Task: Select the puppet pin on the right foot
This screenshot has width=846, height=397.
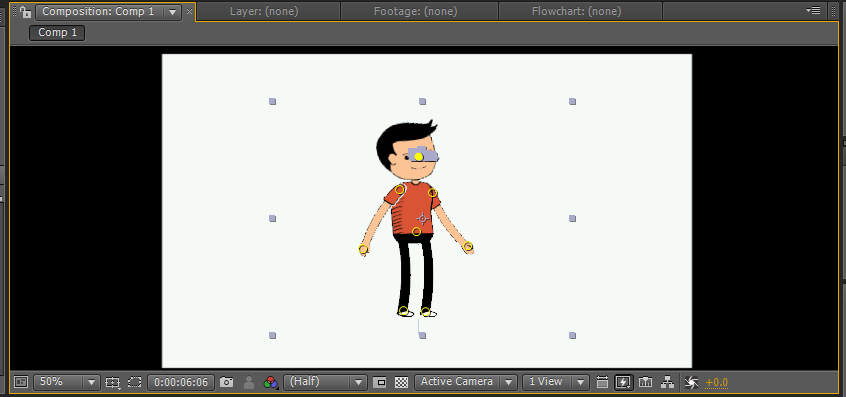Action: pyautogui.click(x=426, y=311)
